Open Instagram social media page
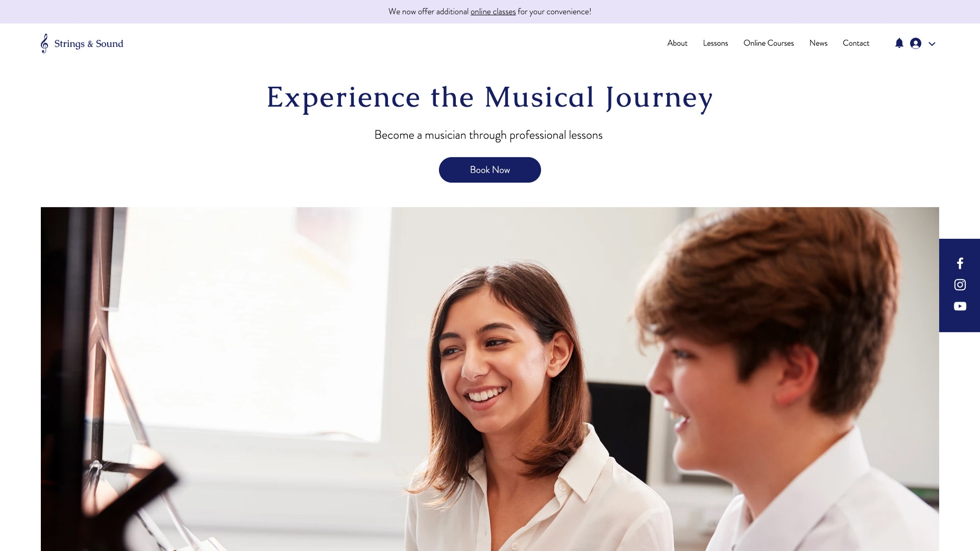 [x=960, y=285]
